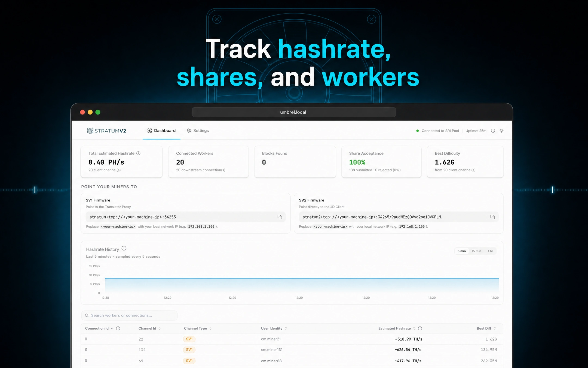This screenshot has height=368, width=588.
Task: Click the StratumV2 logo
Action: [x=106, y=131]
